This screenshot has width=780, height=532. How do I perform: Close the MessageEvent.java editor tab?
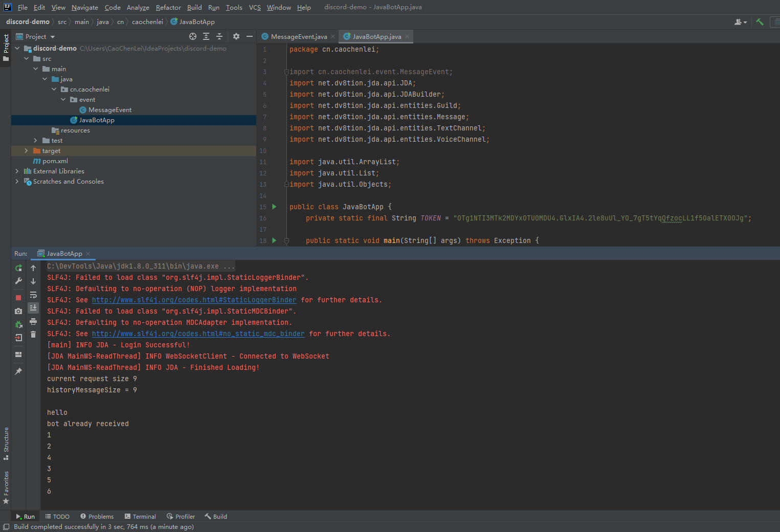coord(333,36)
